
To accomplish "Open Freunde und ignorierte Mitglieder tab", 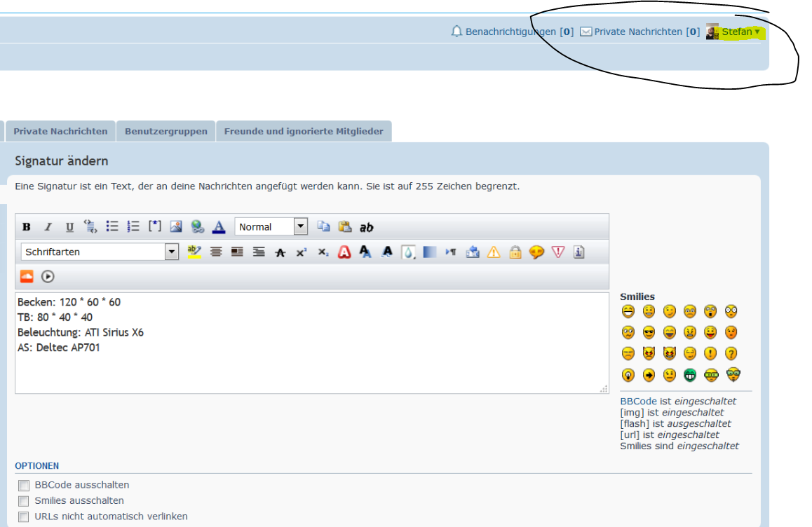I will click(x=304, y=131).
